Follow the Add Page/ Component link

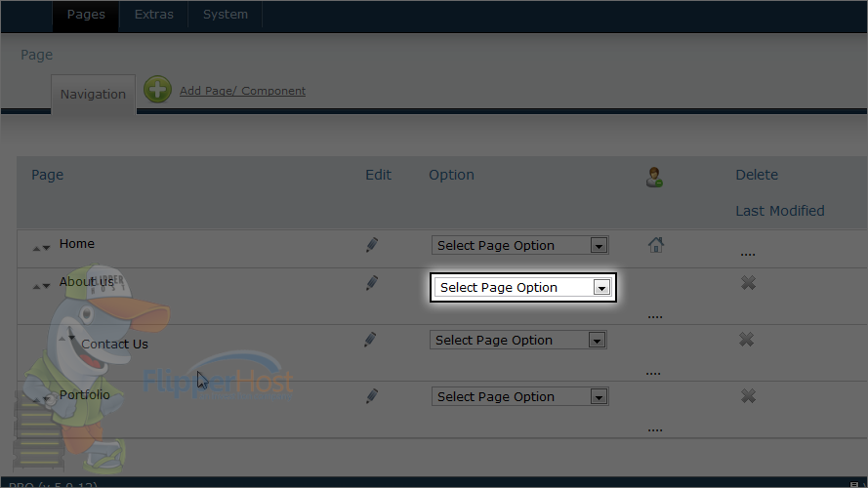click(242, 91)
